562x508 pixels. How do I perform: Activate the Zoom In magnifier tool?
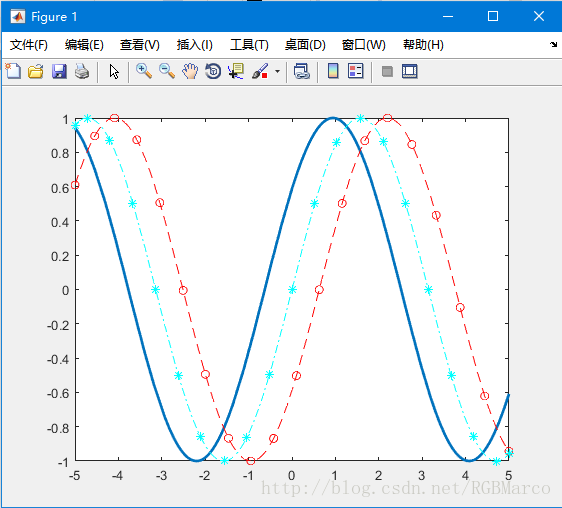[144, 71]
